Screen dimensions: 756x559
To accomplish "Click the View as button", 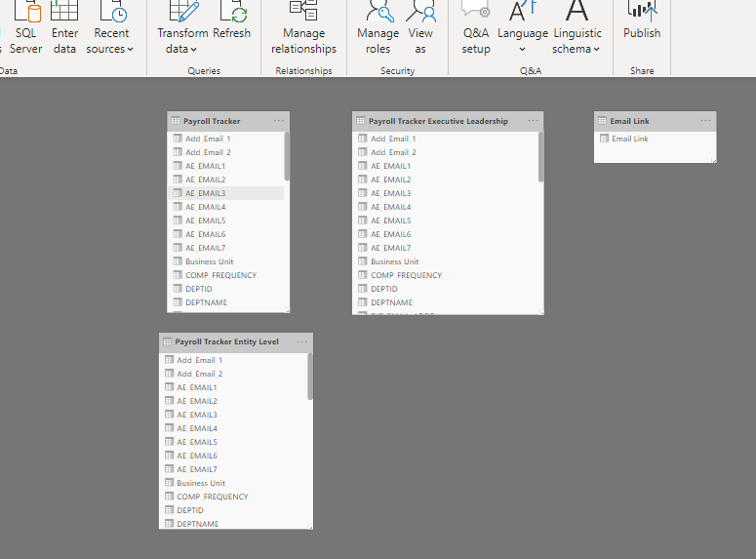I will [420, 29].
